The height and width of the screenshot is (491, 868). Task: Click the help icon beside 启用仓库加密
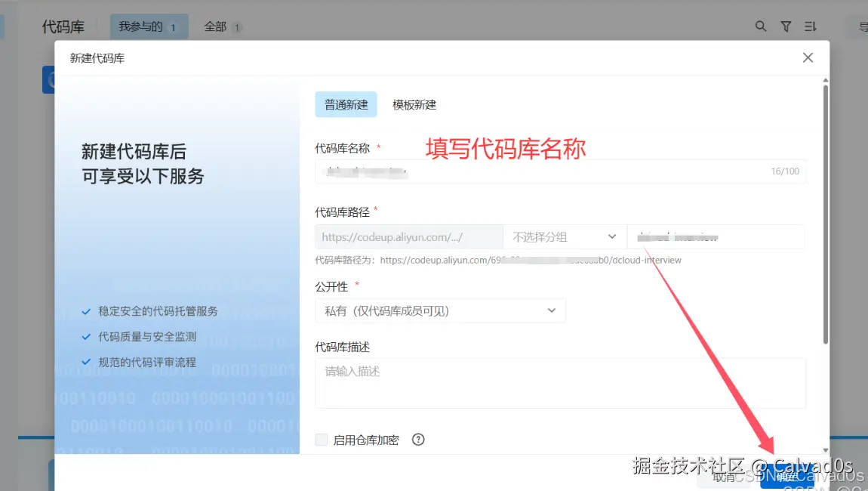pyautogui.click(x=418, y=440)
